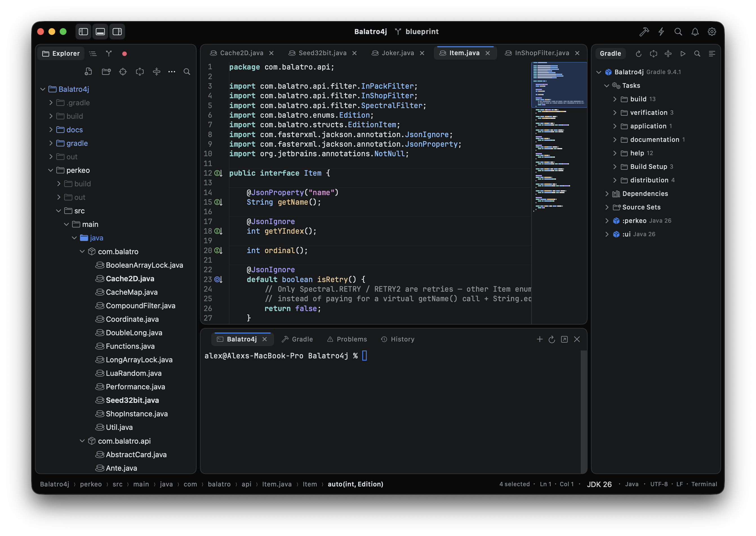Viewport: 756px width, 536px height.
Task: Click the new file icon in Explorer toolbar
Action: click(x=88, y=72)
